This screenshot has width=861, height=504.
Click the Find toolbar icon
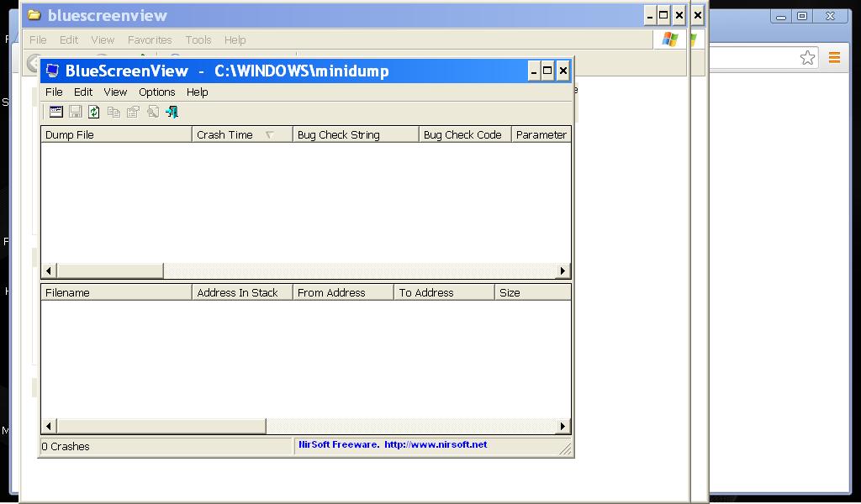point(153,112)
